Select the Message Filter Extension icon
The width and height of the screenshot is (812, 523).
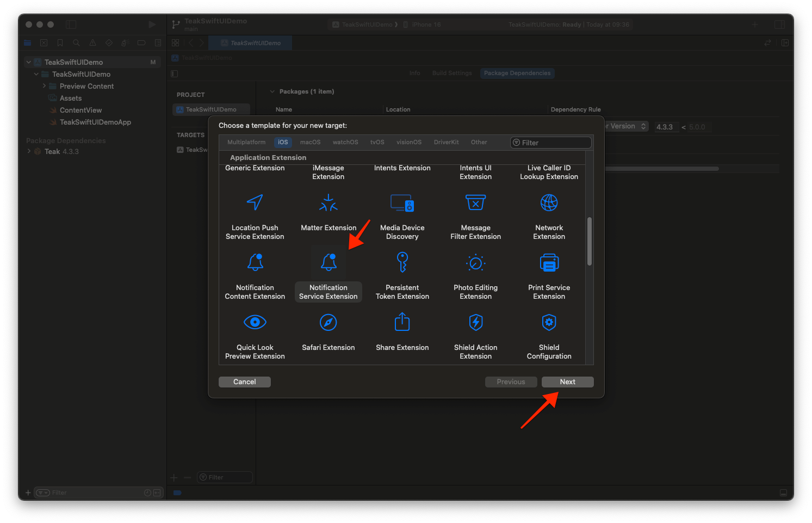[475, 203]
